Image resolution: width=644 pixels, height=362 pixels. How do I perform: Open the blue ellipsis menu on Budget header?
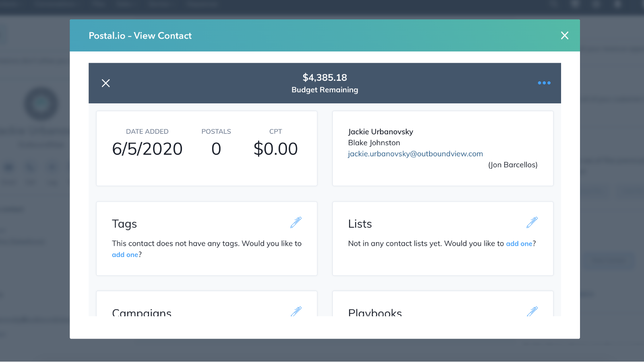[x=544, y=83]
